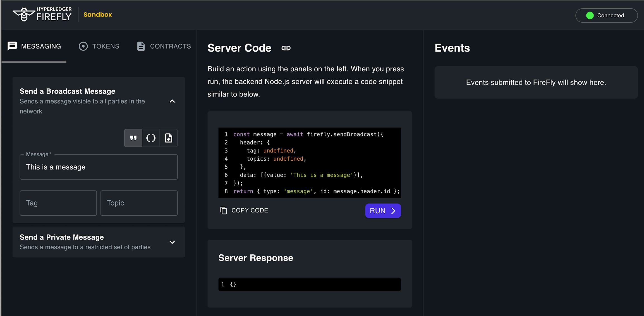Expand the Send a Private Message panel
Image resolution: width=644 pixels, height=316 pixels.
[172, 242]
